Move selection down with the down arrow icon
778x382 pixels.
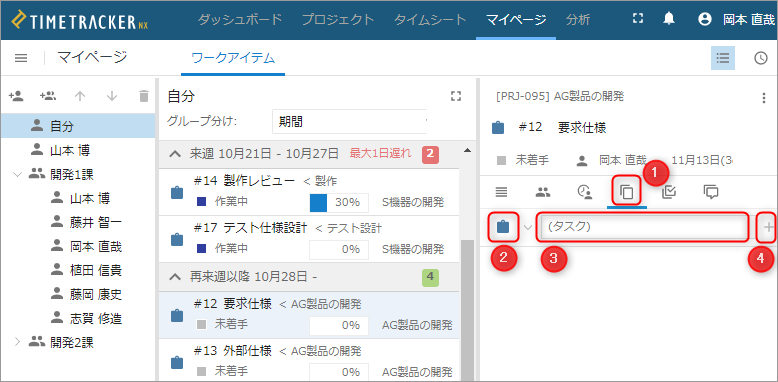click(x=112, y=96)
